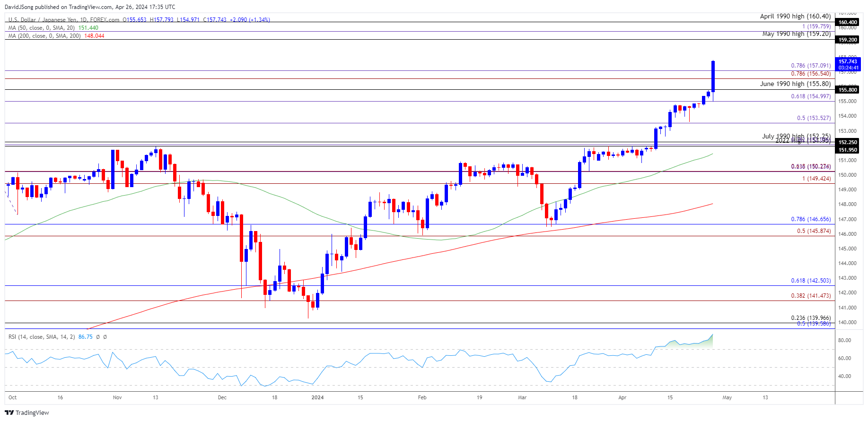868x421 pixels.
Task: Click the 140.000 price axis value
Action: point(848,322)
